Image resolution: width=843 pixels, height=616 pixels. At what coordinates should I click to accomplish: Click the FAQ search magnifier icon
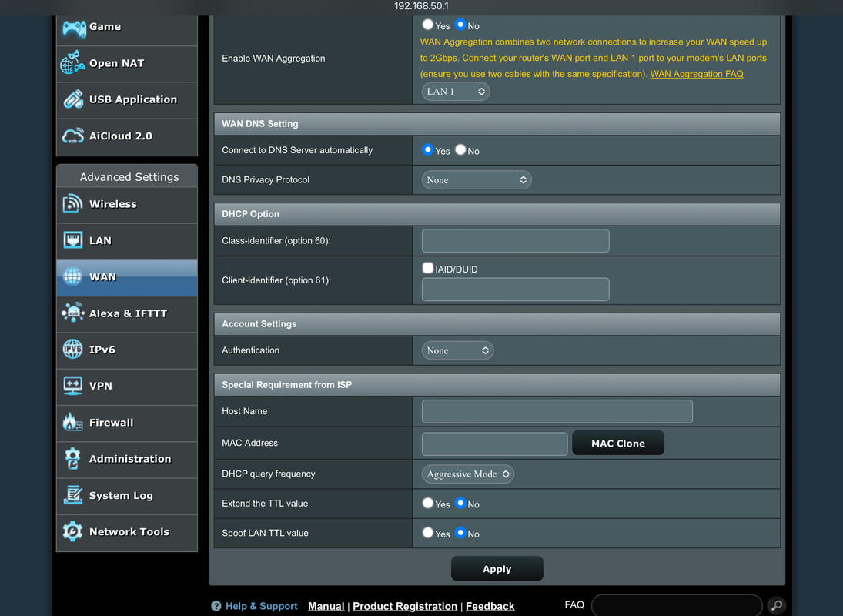[x=776, y=605]
